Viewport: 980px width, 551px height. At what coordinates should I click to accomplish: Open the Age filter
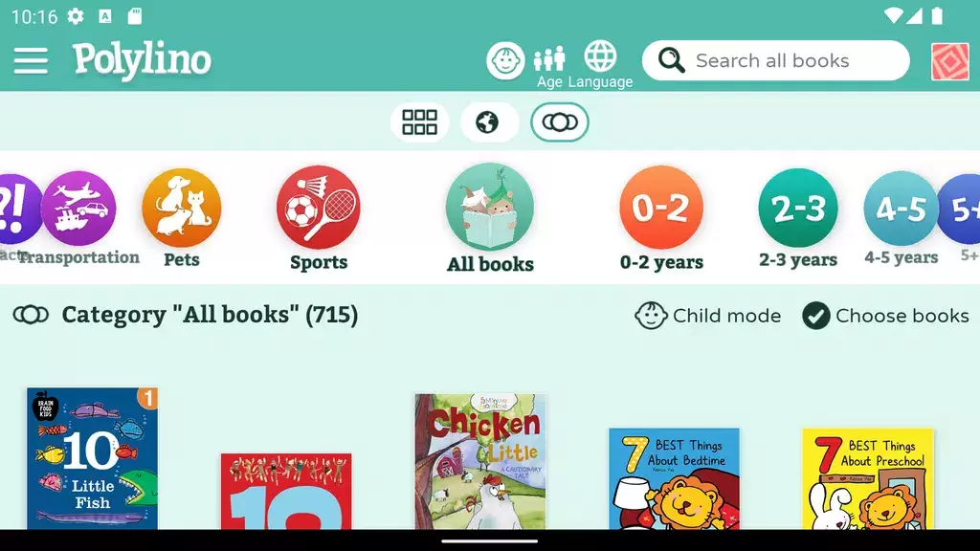[549, 68]
